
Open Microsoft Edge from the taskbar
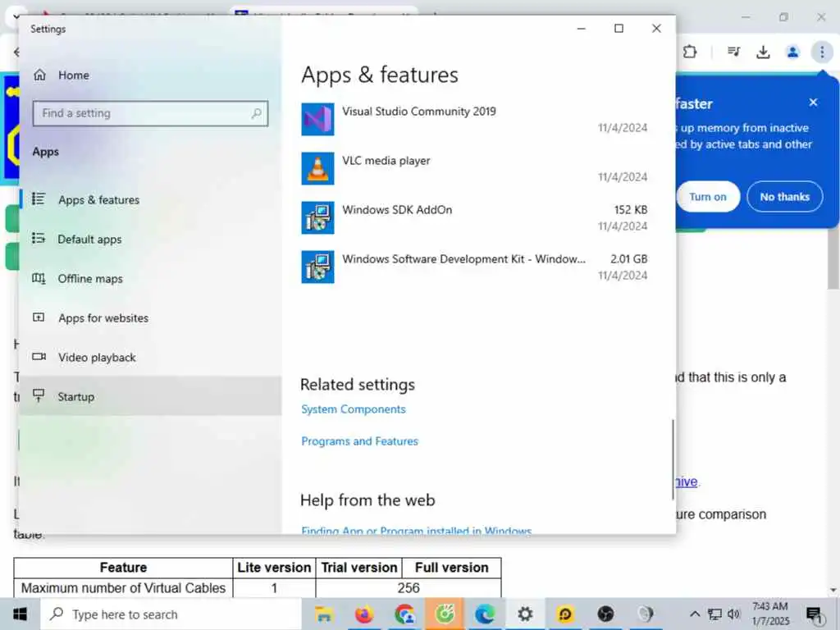(485, 614)
